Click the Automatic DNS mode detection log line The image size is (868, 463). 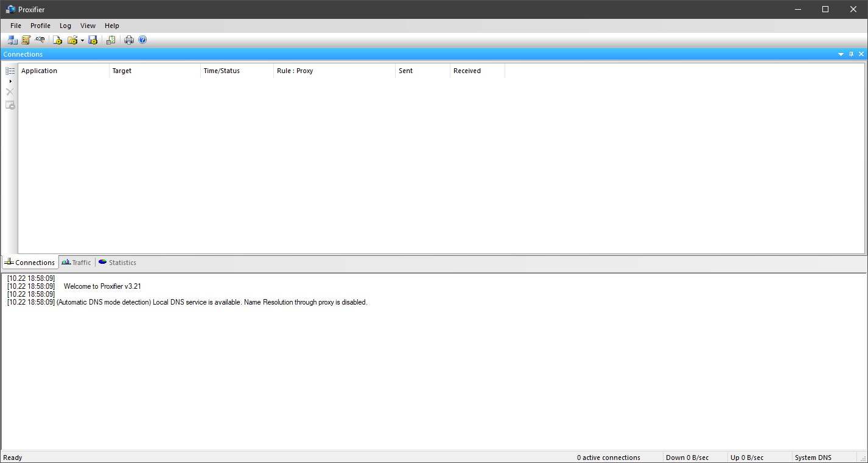pyautogui.click(x=187, y=302)
